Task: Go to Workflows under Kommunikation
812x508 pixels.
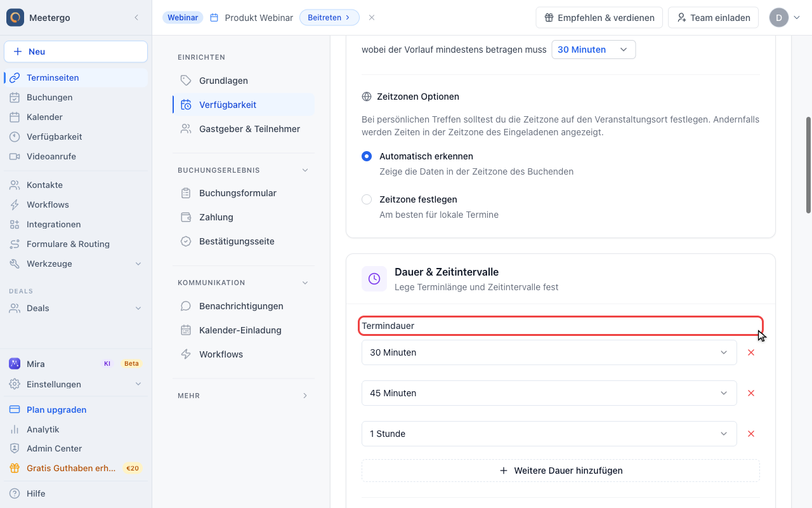Action: [x=244, y=354]
